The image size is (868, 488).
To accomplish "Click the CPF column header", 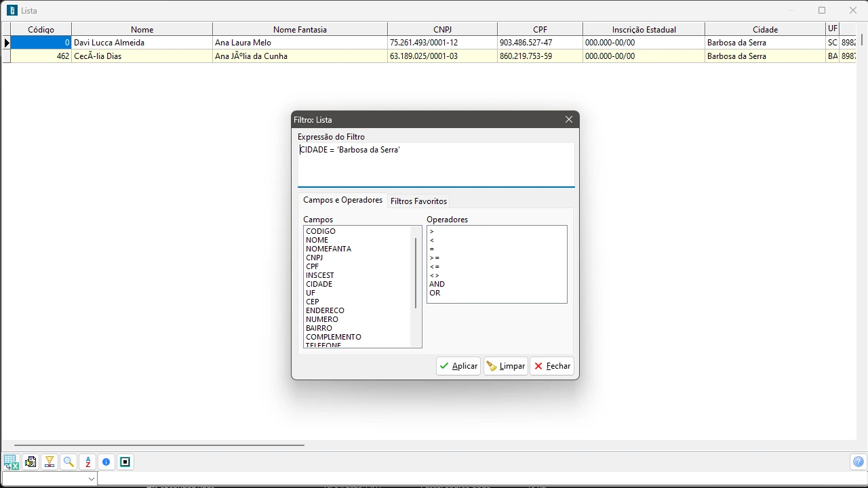I will pyautogui.click(x=540, y=29).
